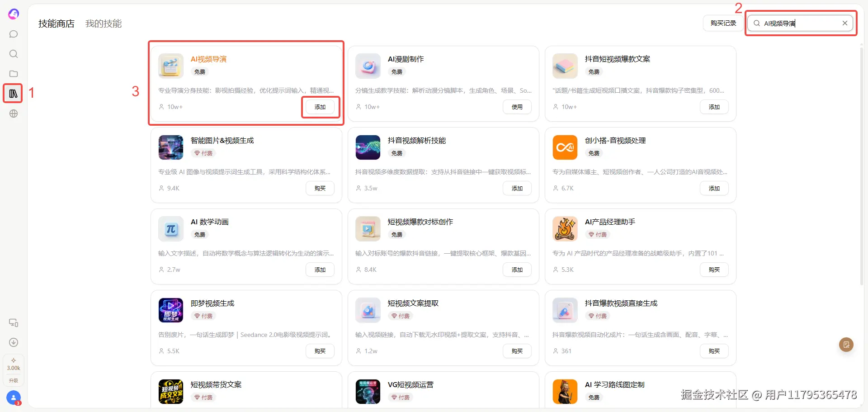Screen dimensions: 868x412
Task: Open the 短视频带货文案 title
Action: pyautogui.click(x=216, y=385)
